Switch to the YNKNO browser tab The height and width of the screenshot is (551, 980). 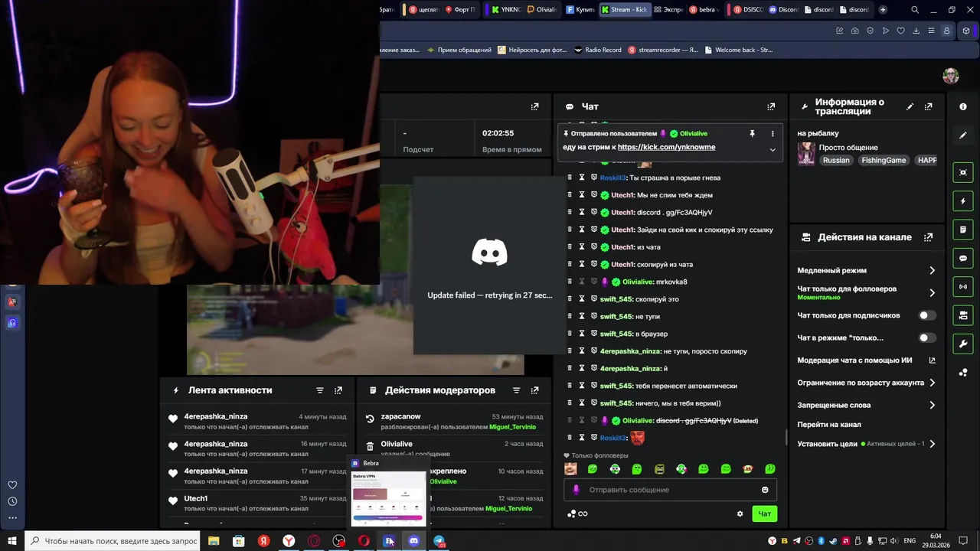coord(506,10)
